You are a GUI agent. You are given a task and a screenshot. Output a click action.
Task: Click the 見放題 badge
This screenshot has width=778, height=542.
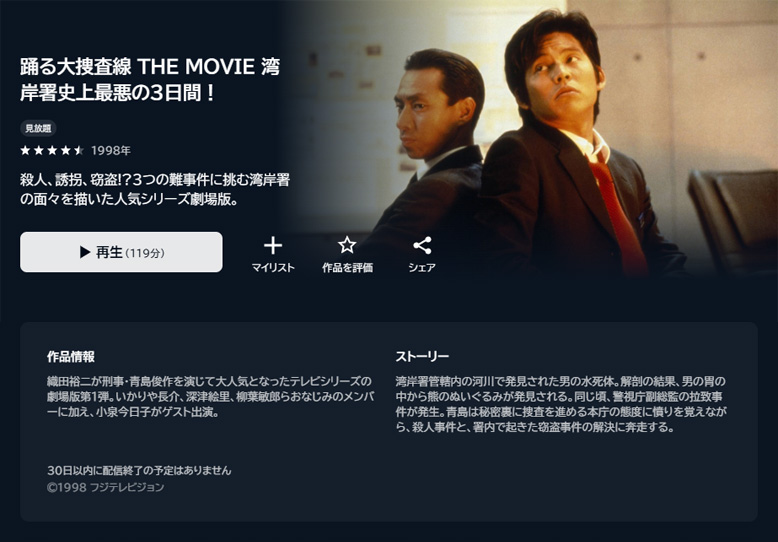coord(38,129)
